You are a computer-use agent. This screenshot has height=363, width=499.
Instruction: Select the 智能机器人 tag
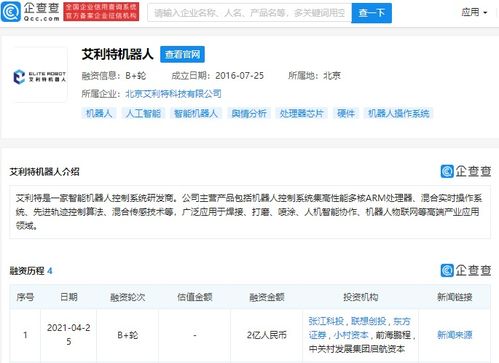[x=196, y=113]
